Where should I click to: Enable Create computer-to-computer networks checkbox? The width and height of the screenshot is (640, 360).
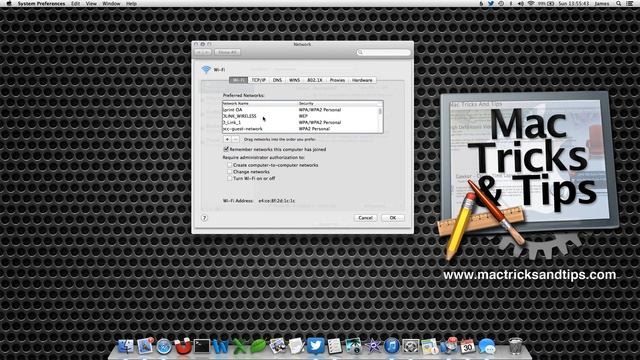coord(230,165)
